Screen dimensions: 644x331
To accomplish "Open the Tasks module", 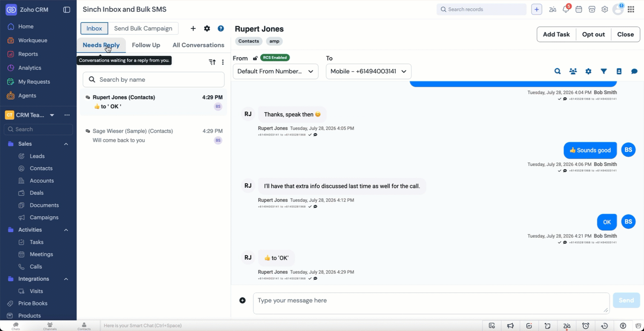I will (37, 242).
